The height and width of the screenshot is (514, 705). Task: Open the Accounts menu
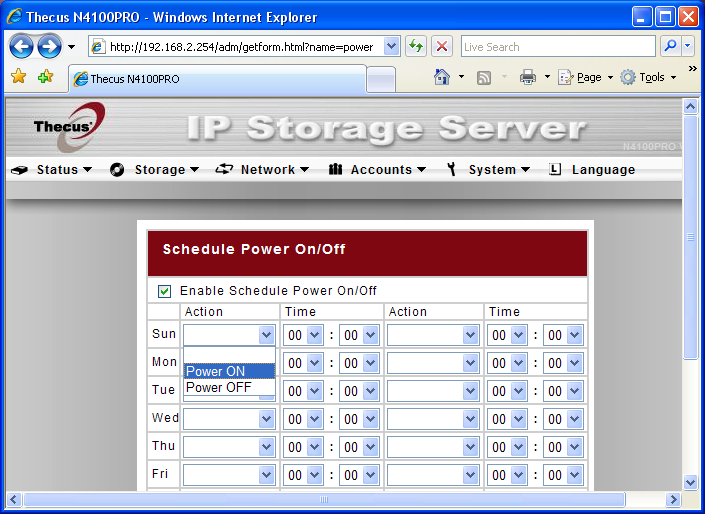tap(378, 170)
